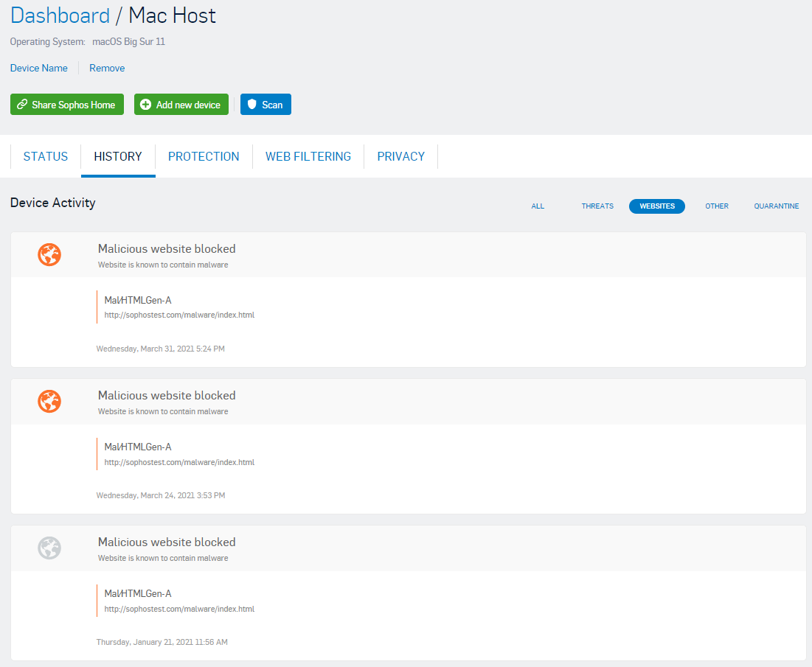Viewport: 812px width, 667px height.
Task: Click the link icon on Share Sophos Home
Action: (x=22, y=105)
